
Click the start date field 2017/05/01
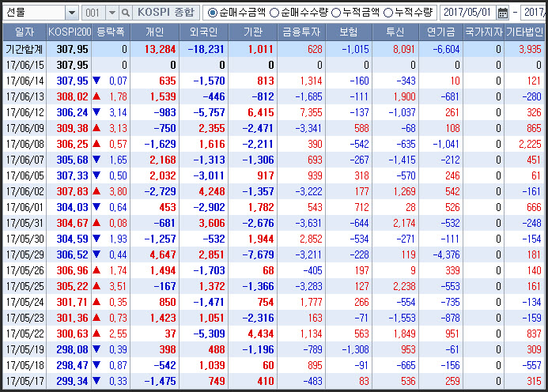click(x=467, y=13)
